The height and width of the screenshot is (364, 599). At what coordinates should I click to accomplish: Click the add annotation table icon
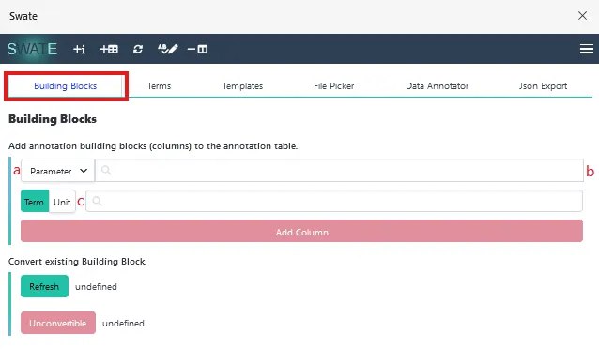[109, 49]
